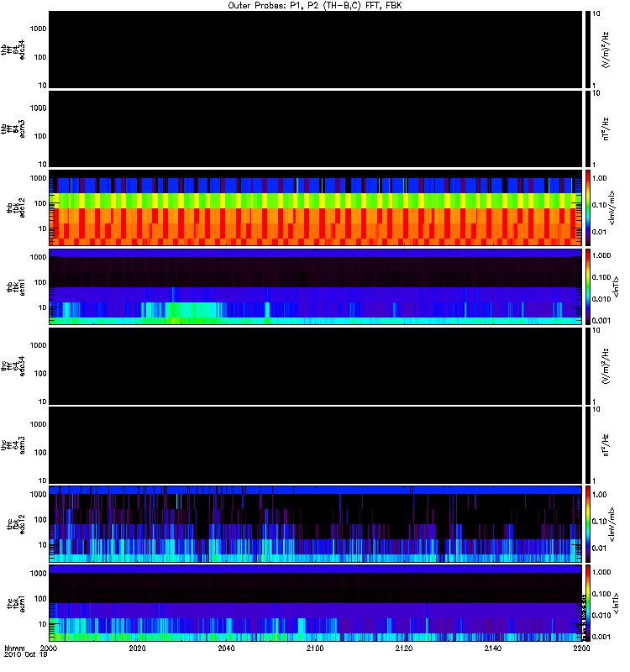
Task: Select the thc fff 64 edc34 axis label
Action: (x=13, y=366)
